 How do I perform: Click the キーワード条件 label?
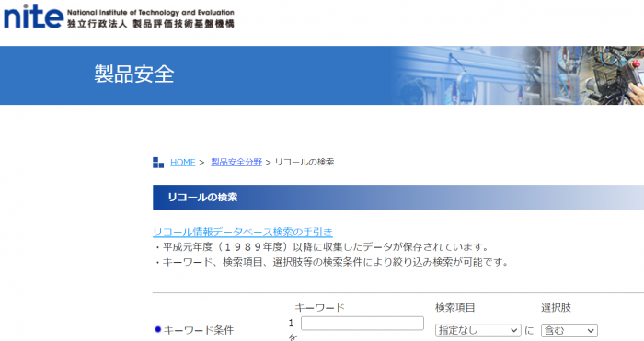pyautogui.click(x=199, y=330)
